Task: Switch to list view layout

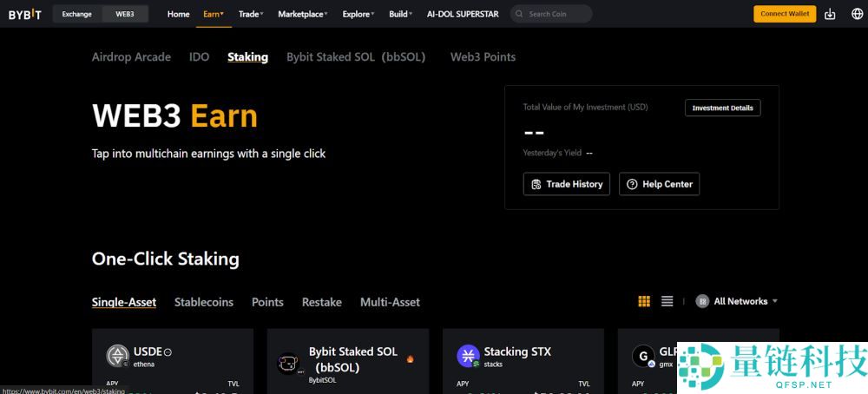Action: [667, 301]
